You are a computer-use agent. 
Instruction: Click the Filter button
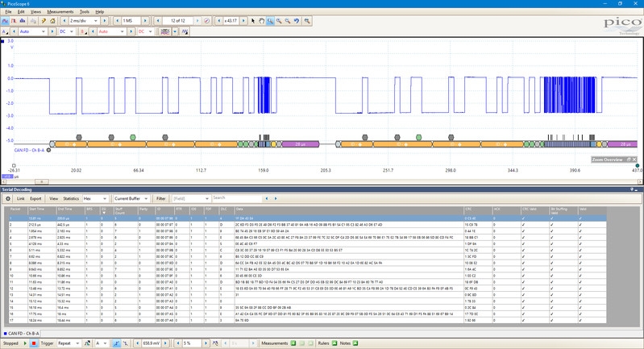160,198
